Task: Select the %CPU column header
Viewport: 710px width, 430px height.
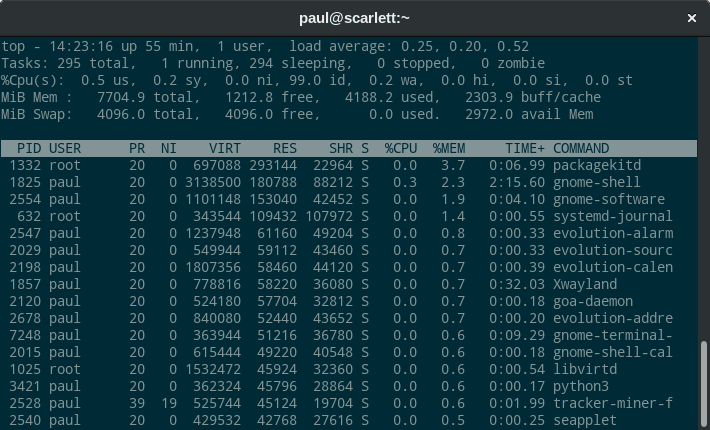Action: pyautogui.click(x=401, y=148)
